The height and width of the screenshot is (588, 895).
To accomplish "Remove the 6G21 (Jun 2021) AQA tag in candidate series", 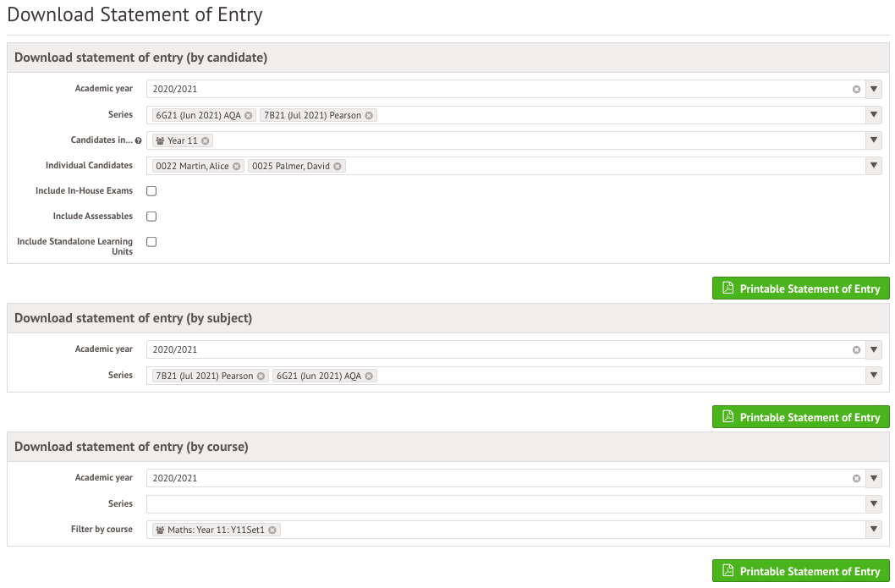I will pos(249,115).
